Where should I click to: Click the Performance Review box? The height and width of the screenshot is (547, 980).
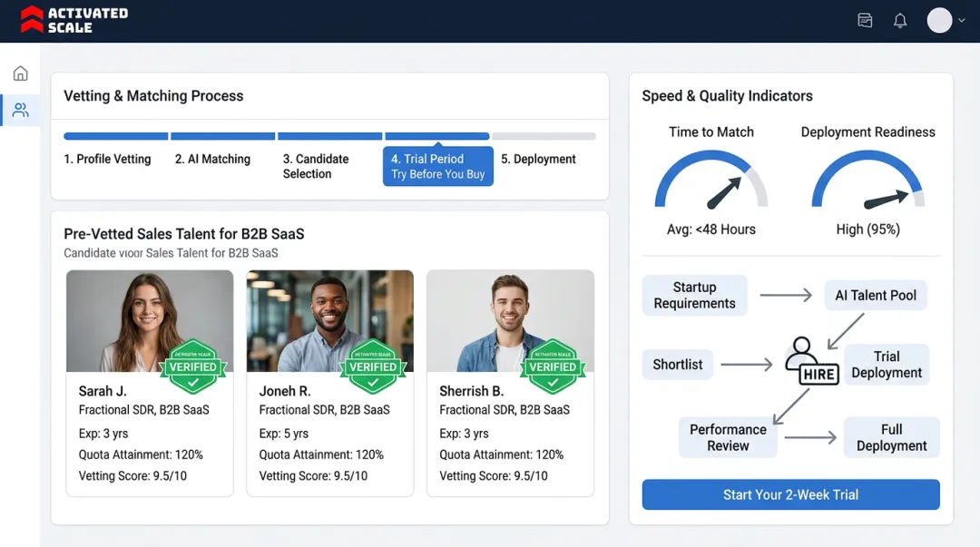click(x=728, y=437)
